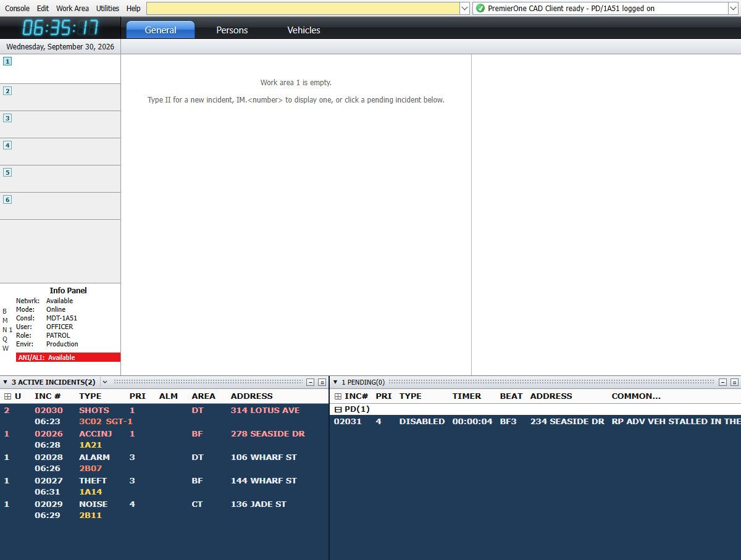
Task: Select work area slot 1
Action: coord(60,69)
